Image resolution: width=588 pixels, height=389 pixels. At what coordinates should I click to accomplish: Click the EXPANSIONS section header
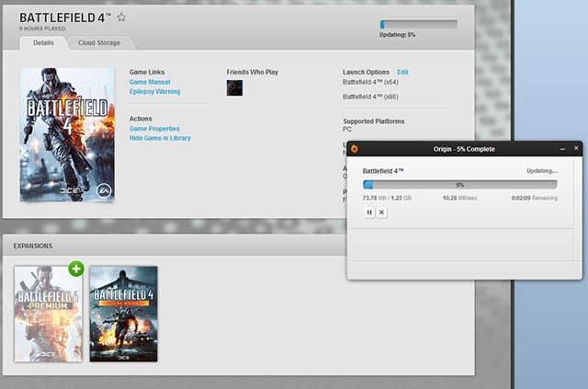pyautogui.click(x=33, y=246)
